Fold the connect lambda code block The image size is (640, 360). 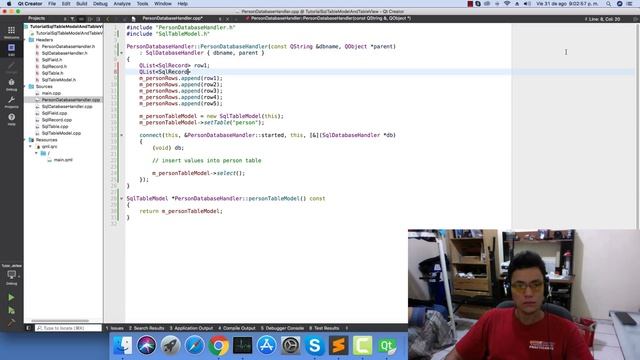click(122, 135)
